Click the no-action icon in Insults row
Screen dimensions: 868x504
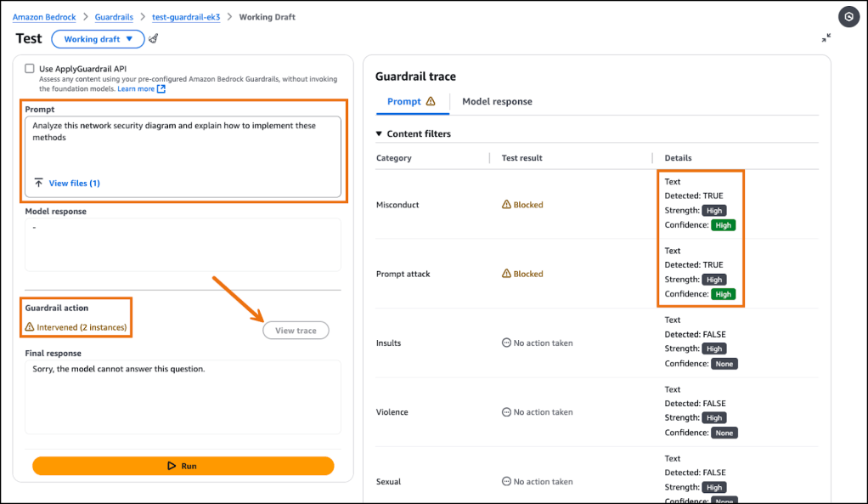(506, 343)
